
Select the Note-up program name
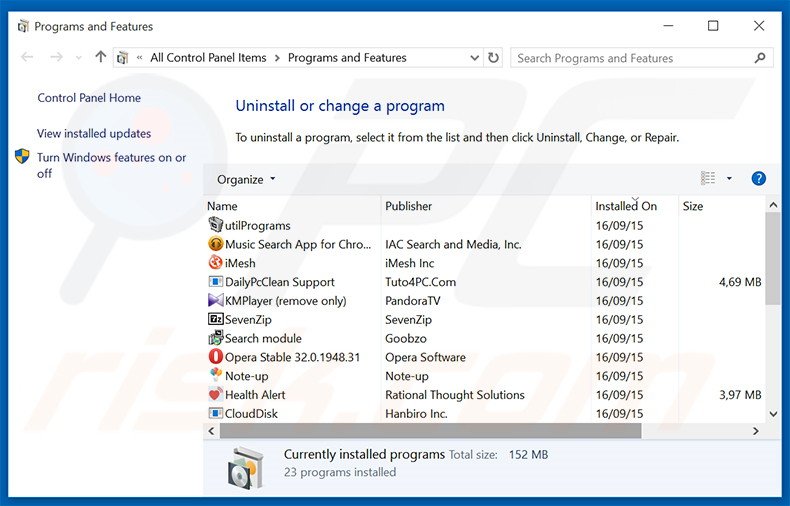click(246, 376)
